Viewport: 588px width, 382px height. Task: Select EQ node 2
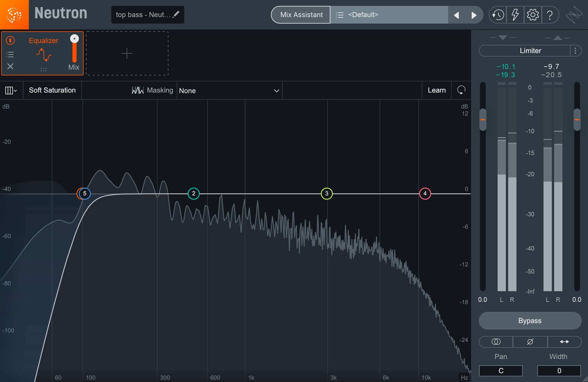194,193
